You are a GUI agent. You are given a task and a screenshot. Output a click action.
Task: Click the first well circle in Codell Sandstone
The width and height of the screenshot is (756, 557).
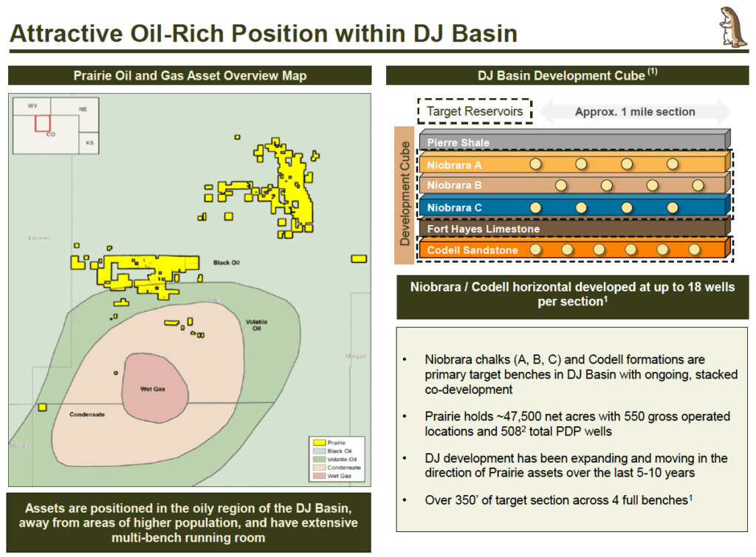(535, 249)
